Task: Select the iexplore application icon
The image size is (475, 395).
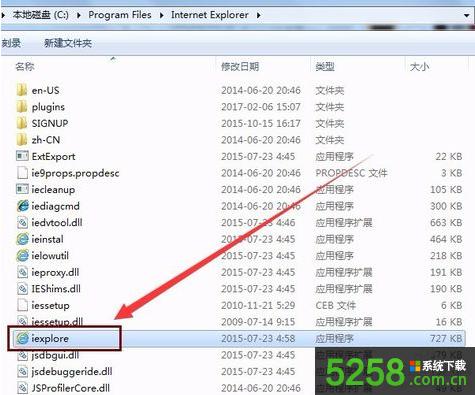Action: (23, 338)
